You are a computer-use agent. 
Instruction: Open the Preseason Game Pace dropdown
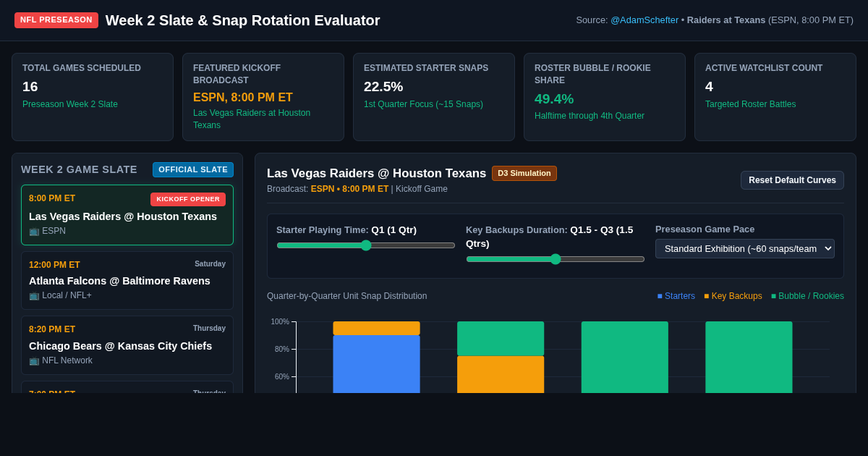745,248
